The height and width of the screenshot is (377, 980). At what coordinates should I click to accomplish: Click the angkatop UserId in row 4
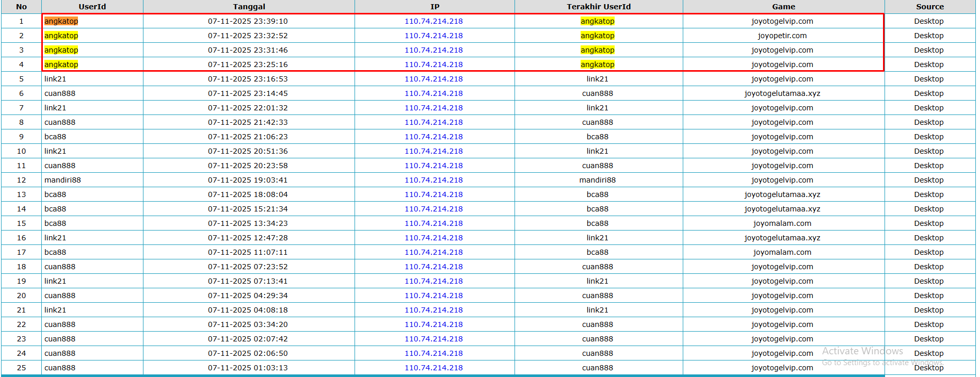pos(61,64)
